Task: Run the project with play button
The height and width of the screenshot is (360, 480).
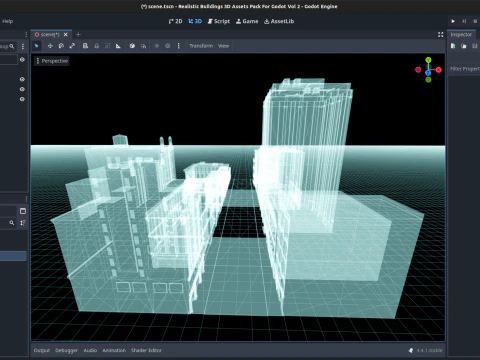Action: pos(453,21)
